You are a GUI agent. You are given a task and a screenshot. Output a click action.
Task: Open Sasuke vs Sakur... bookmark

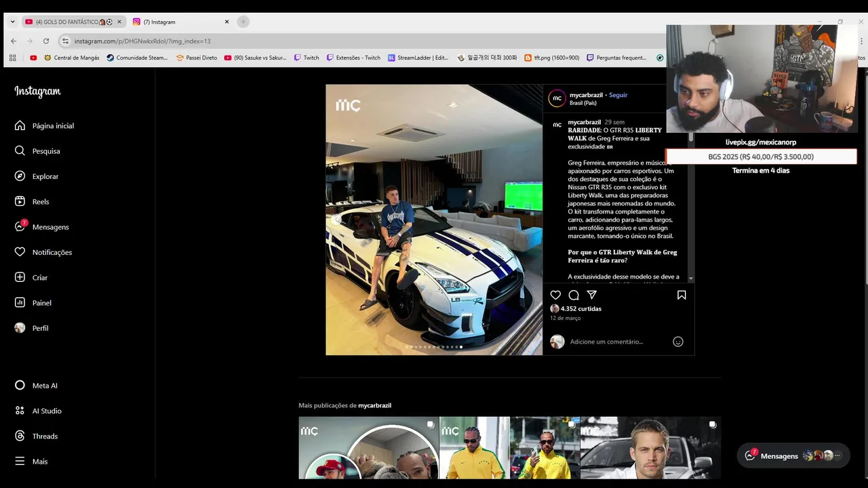point(255,58)
